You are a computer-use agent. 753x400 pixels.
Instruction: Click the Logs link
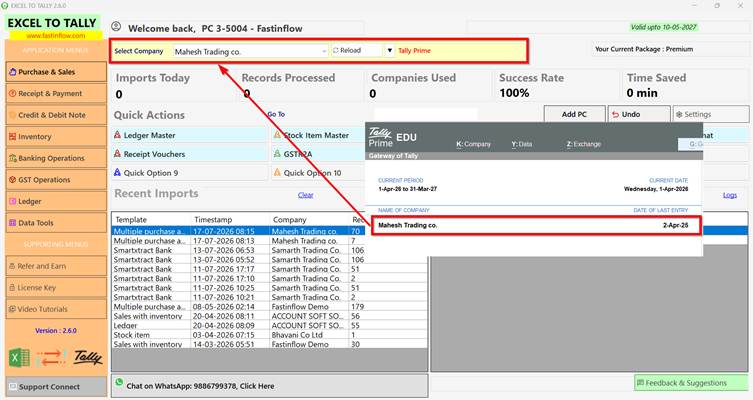[x=729, y=195]
